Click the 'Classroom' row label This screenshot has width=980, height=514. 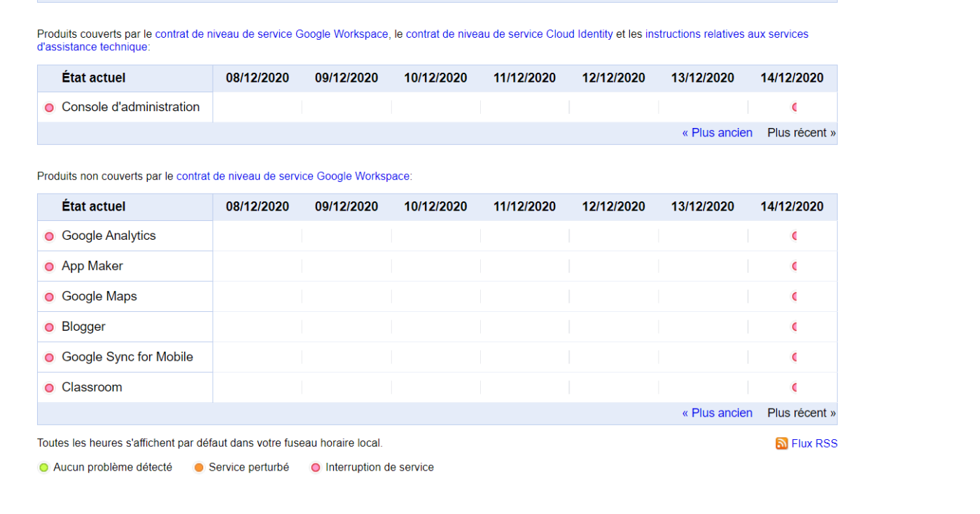[92, 387]
